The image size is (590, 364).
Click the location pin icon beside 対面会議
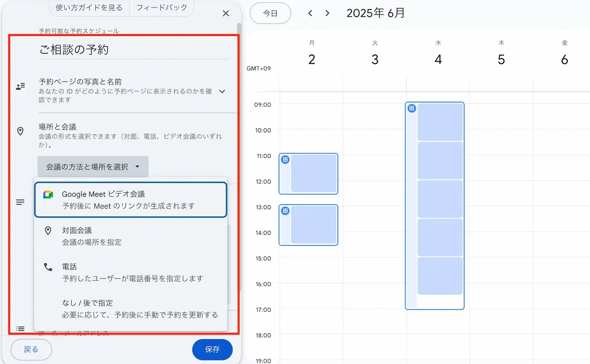coord(48,231)
